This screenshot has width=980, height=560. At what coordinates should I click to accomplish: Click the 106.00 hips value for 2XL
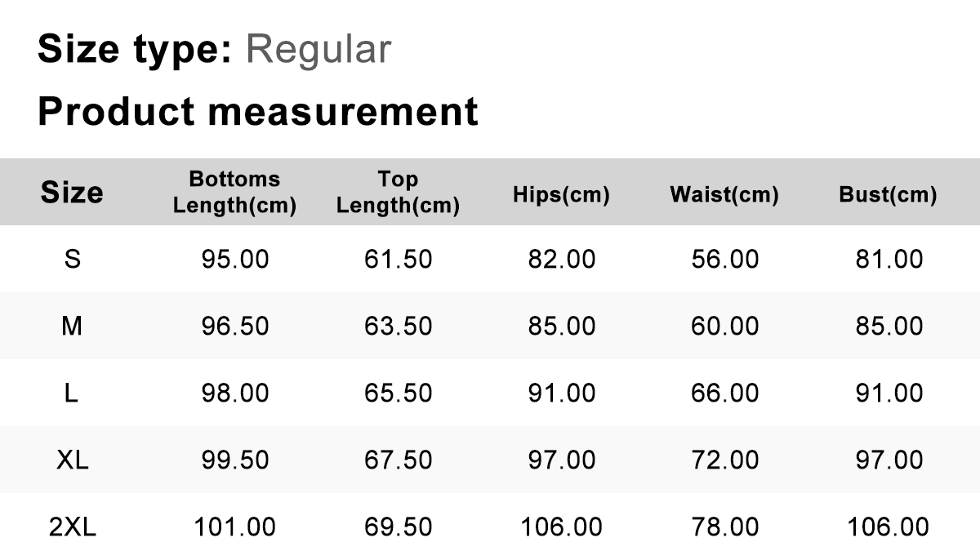pos(561,527)
